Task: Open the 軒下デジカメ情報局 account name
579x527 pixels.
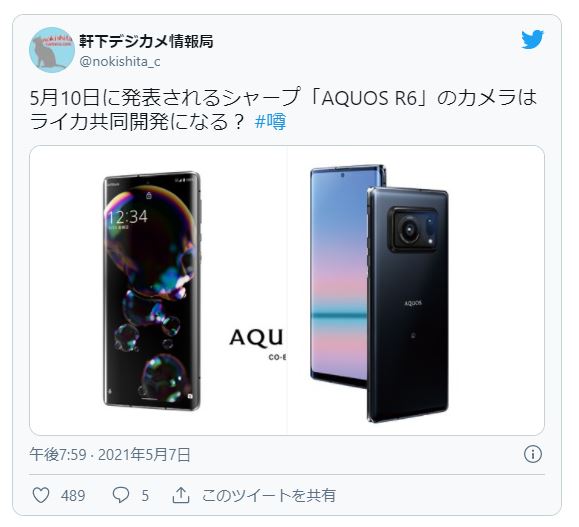Action: click(146, 41)
